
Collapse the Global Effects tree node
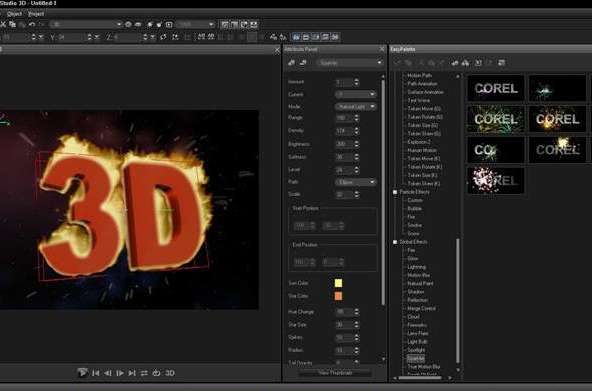tap(395, 242)
